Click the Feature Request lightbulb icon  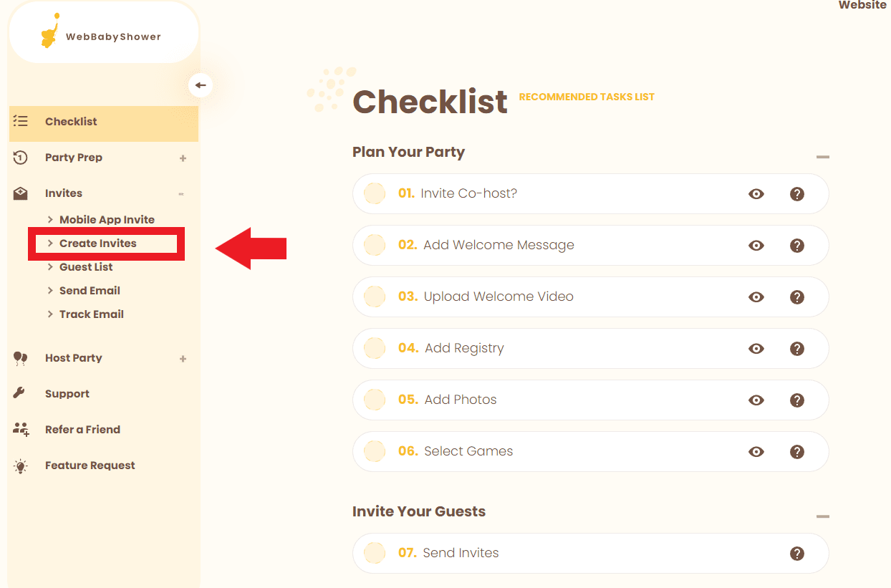21,466
